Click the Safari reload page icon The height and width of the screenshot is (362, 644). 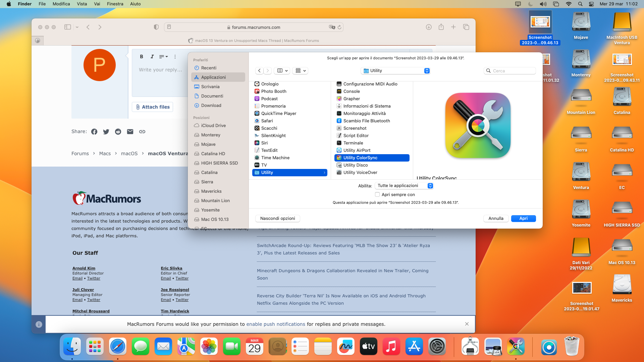339,27
